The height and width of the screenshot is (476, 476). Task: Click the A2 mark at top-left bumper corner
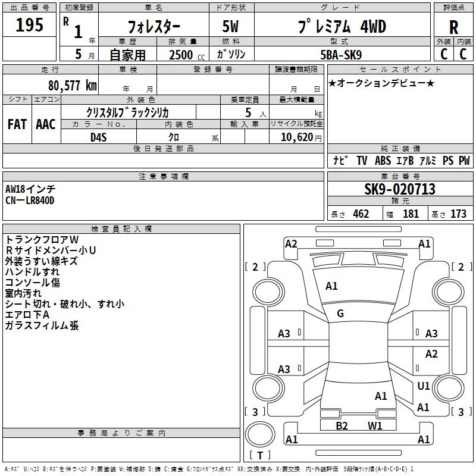coord(291,244)
